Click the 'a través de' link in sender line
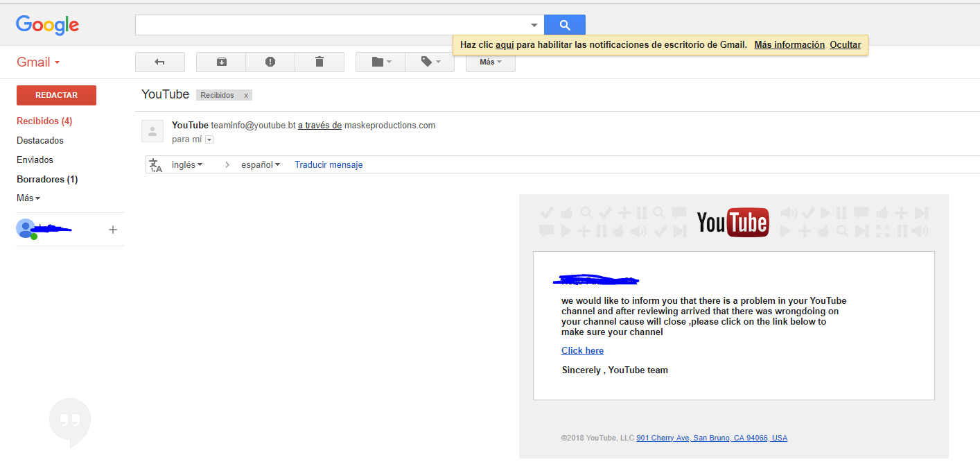The image size is (980, 462). click(320, 125)
